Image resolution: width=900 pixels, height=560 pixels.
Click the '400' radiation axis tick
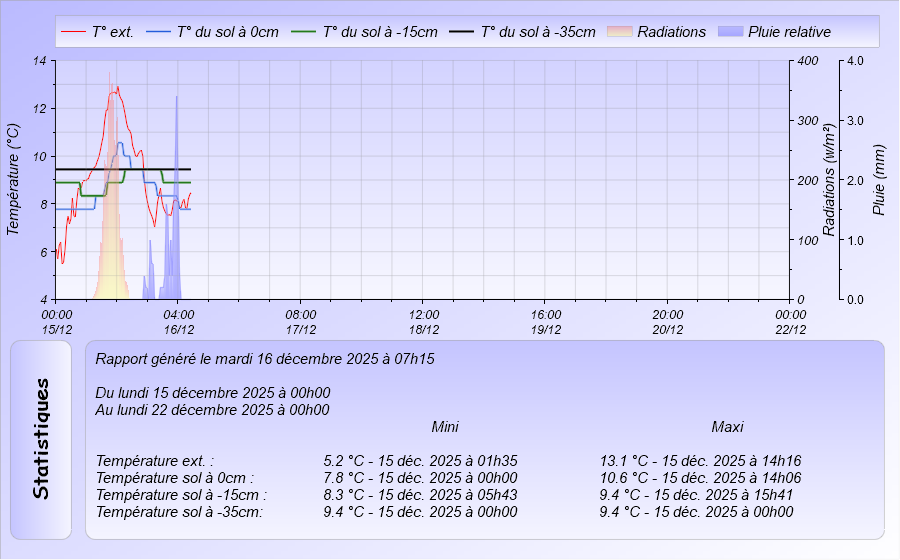[808, 61]
